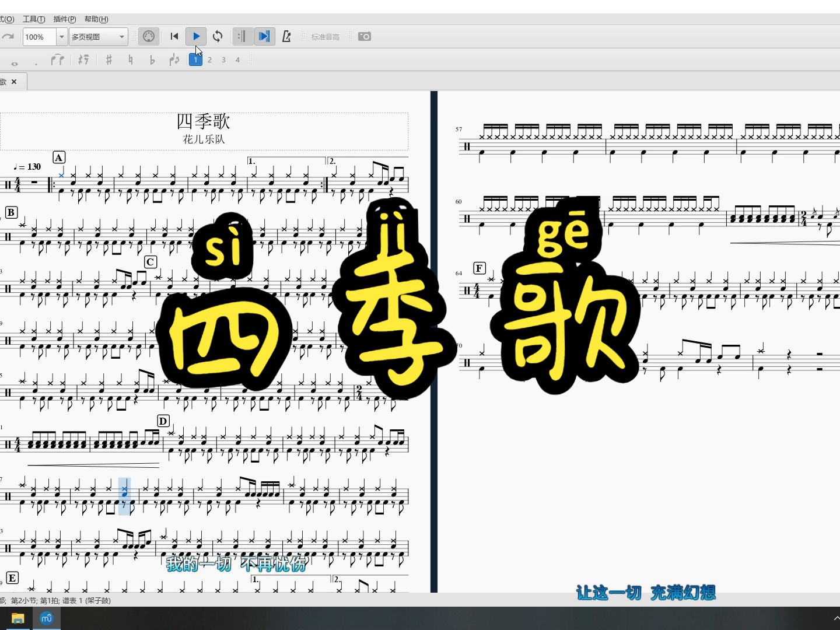Select rehearsal mark A
Viewport: 840px width, 630px height.
(59, 157)
